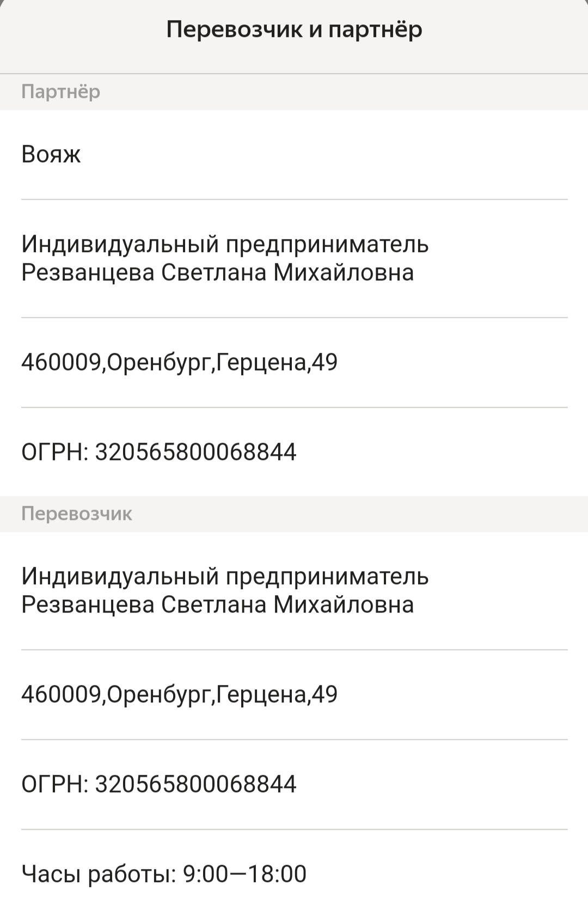The width and height of the screenshot is (588, 905).
Task: Tap "Оренбург" in the partner address
Action: pyautogui.click(x=158, y=362)
